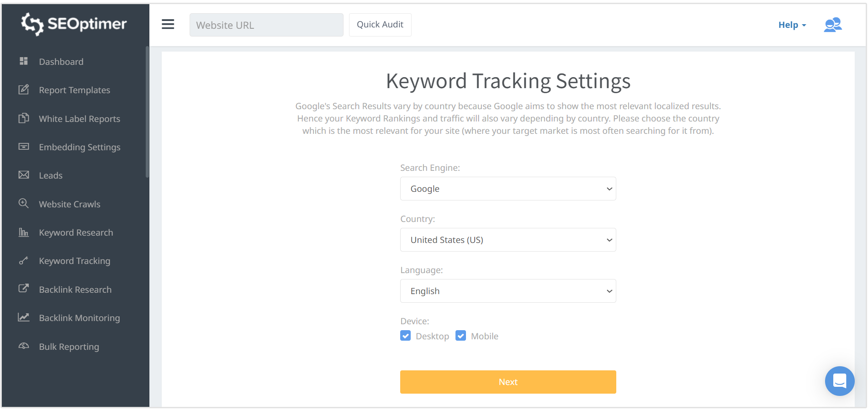The height and width of the screenshot is (411, 868).
Task: Click the Quick Audit button
Action: coord(380,25)
